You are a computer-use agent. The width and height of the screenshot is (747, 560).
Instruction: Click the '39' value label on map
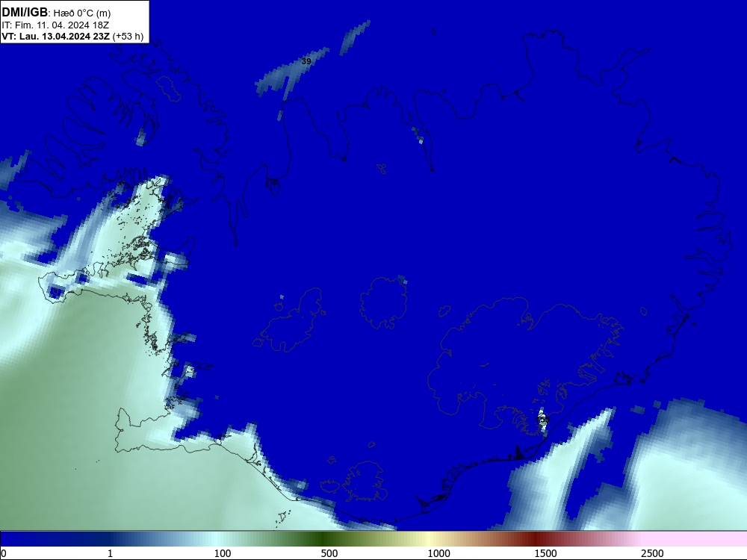(306, 61)
